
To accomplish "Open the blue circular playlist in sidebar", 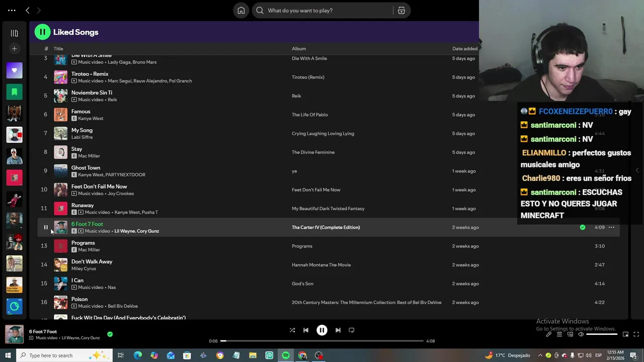I will pyautogui.click(x=14, y=306).
